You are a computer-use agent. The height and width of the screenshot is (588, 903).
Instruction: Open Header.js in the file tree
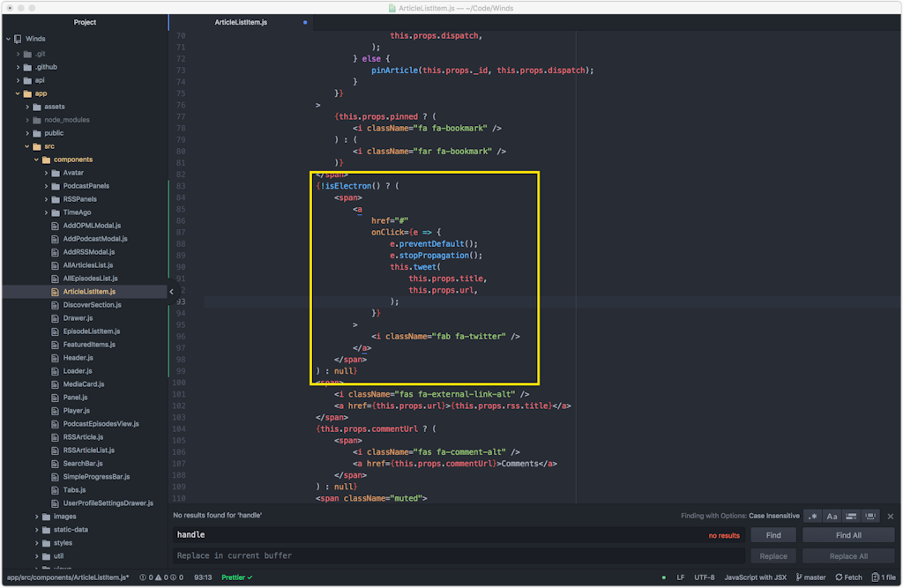78,358
